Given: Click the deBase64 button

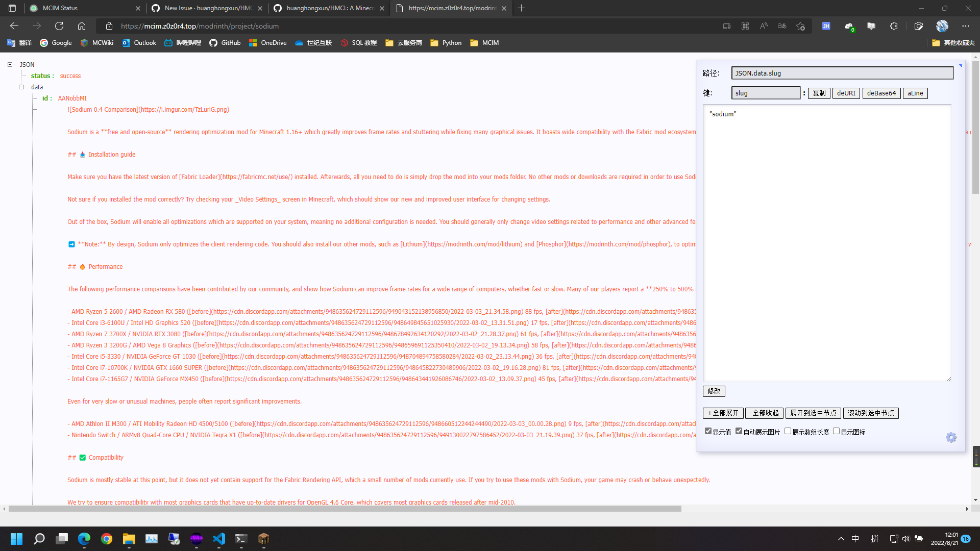Looking at the screenshot, I should [881, 93].
